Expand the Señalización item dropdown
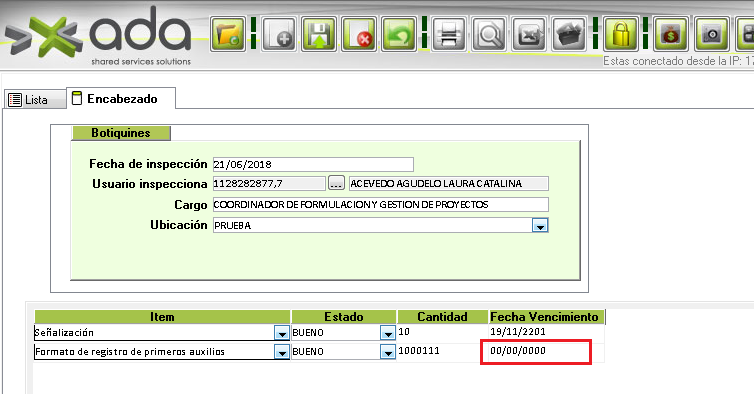The width and height of the screenshot is (754, 394). click(x=282, y=332)
